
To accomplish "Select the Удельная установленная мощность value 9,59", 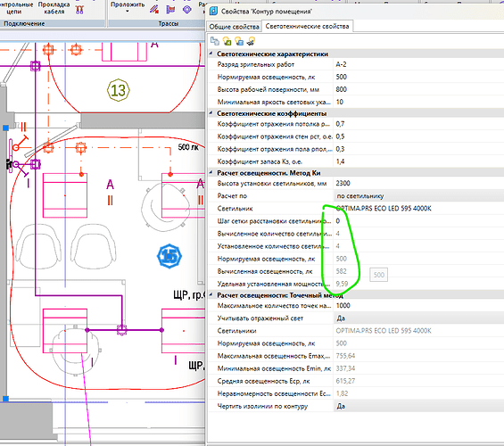I will tap(342, 284).
